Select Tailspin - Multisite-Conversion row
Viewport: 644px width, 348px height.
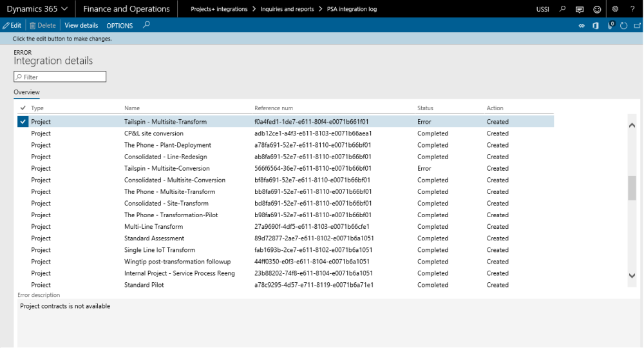285,168
